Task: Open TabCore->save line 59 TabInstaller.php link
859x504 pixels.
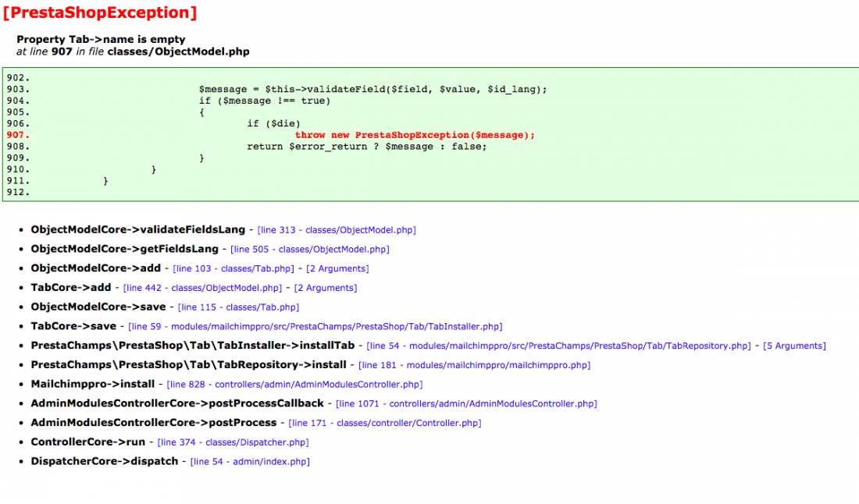Action: pos(315,327)
